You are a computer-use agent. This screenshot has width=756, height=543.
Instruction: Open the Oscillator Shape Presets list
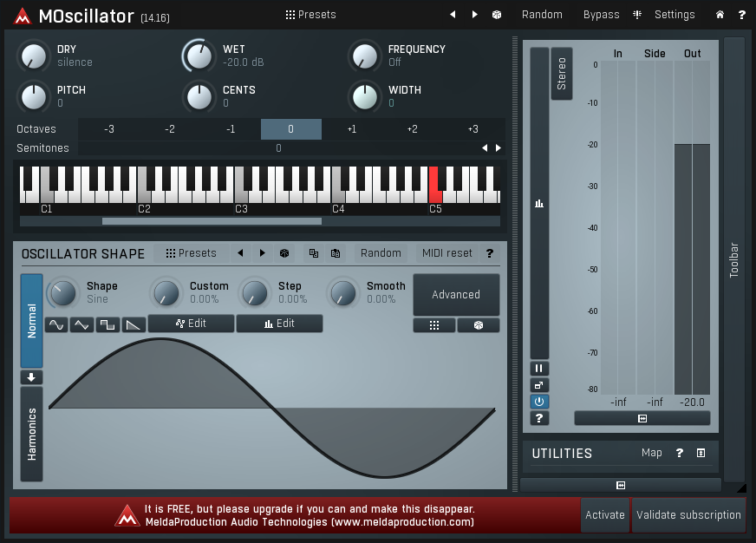click(192, 253)
